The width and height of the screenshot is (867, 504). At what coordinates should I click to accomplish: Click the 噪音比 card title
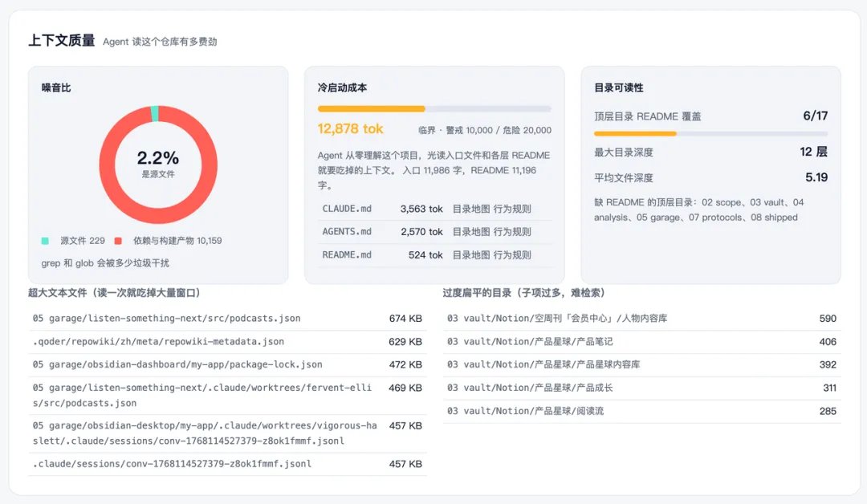(56, 87)
